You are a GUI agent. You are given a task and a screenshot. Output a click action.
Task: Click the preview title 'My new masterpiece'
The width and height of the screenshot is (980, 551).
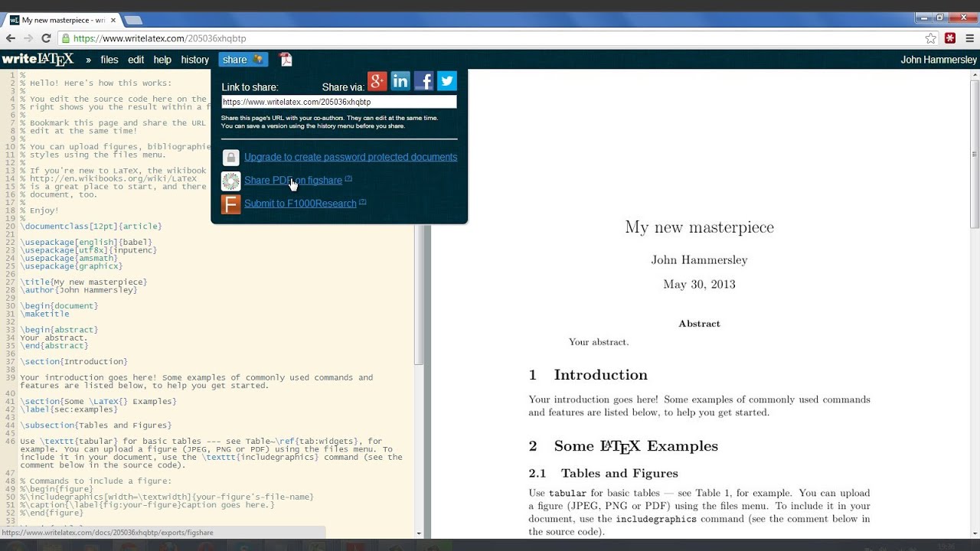point(699,227)
